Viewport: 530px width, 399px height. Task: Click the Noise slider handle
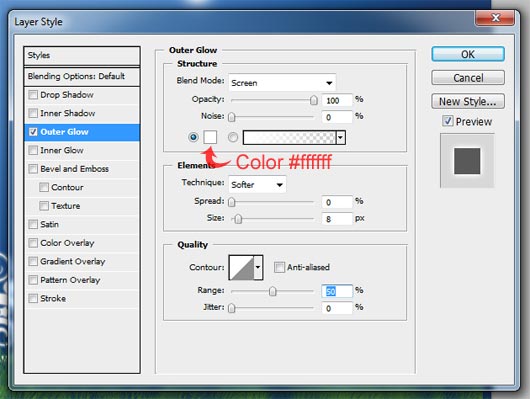click(232, 117)
